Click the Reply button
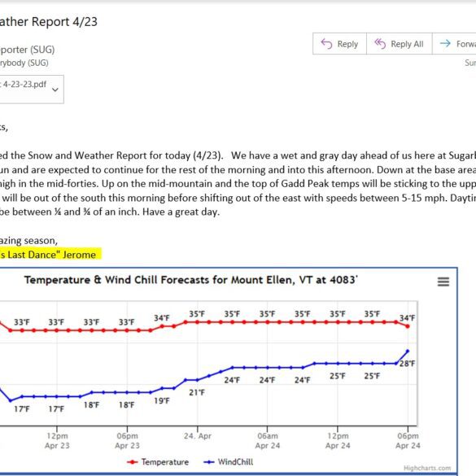The height and width of the screenshot is (476, 476). point(339,44)
